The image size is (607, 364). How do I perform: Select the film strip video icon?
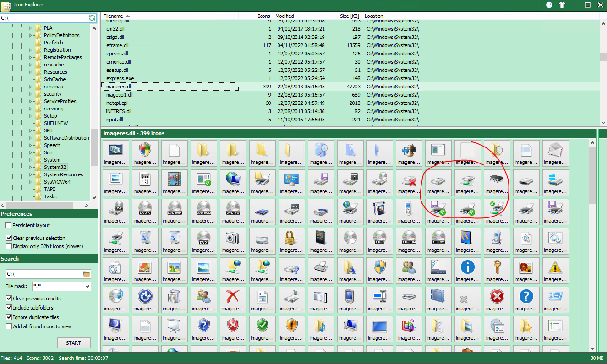pyautogui.click(x=174, y=183)
